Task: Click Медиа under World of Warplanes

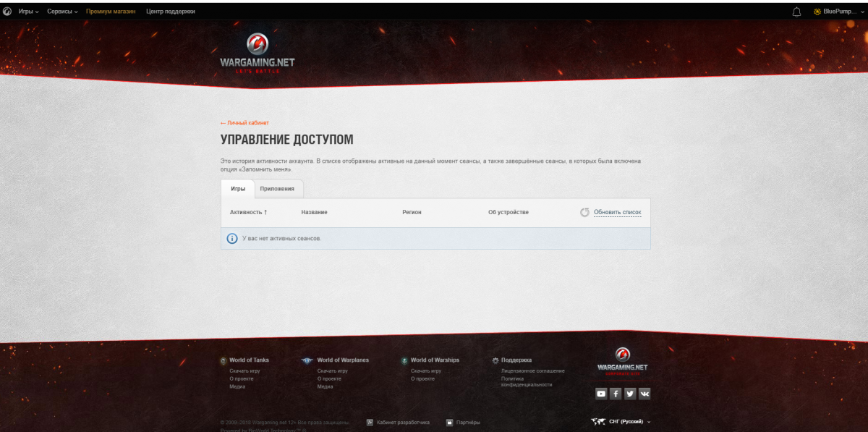Action: pos(325,386)
